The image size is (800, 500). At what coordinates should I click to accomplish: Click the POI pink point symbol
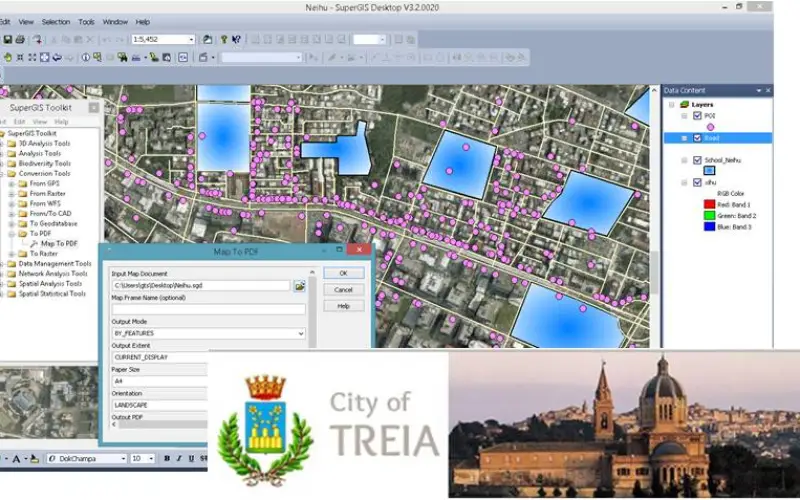point(710,127)
